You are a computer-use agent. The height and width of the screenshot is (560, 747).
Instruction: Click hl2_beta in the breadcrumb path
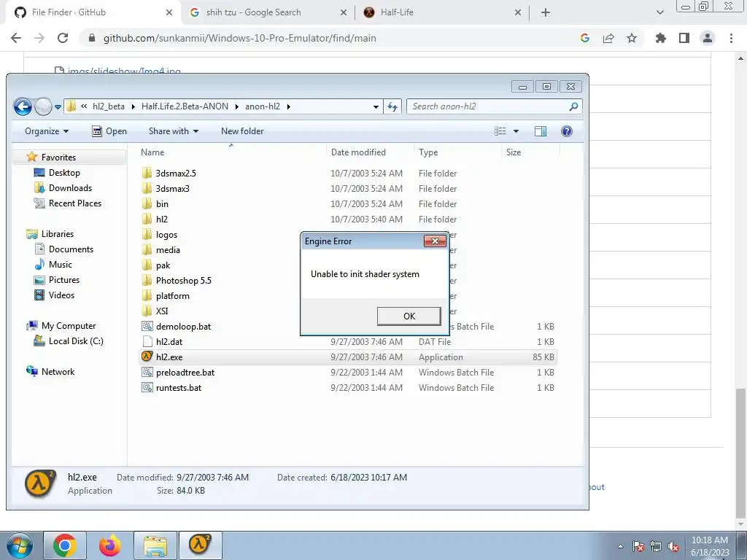108,106
